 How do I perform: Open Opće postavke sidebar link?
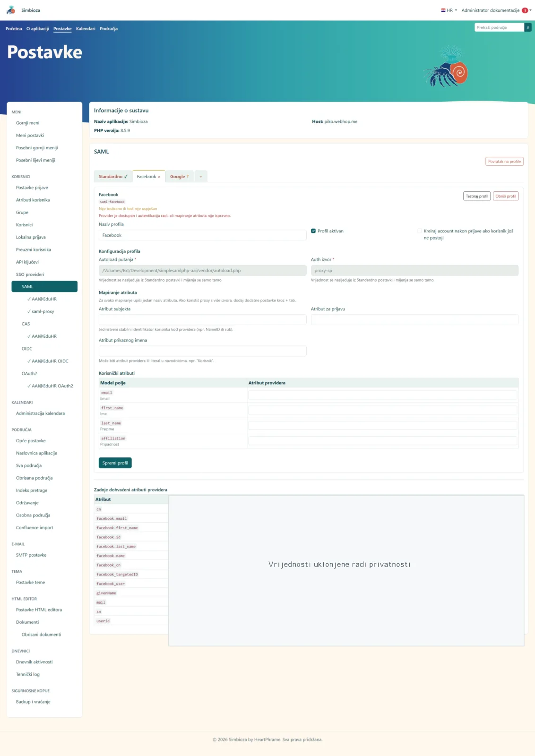pyautogui.click(x=31, y=441)
